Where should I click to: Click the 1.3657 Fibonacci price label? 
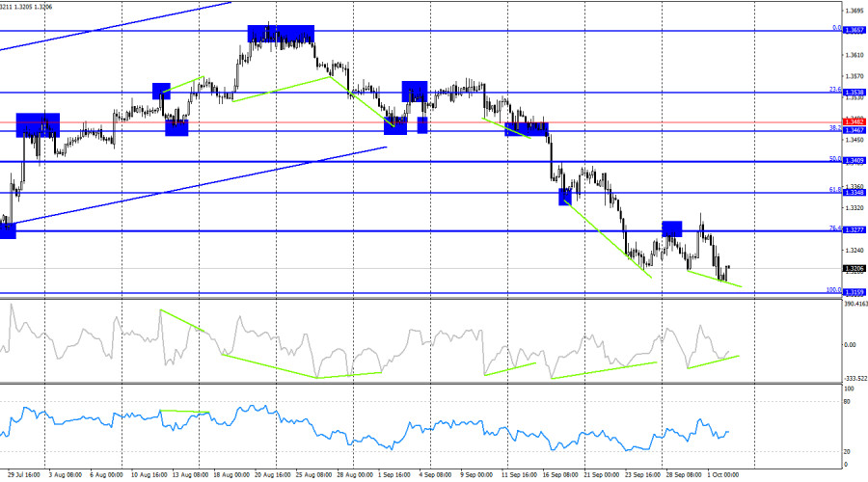854,31
